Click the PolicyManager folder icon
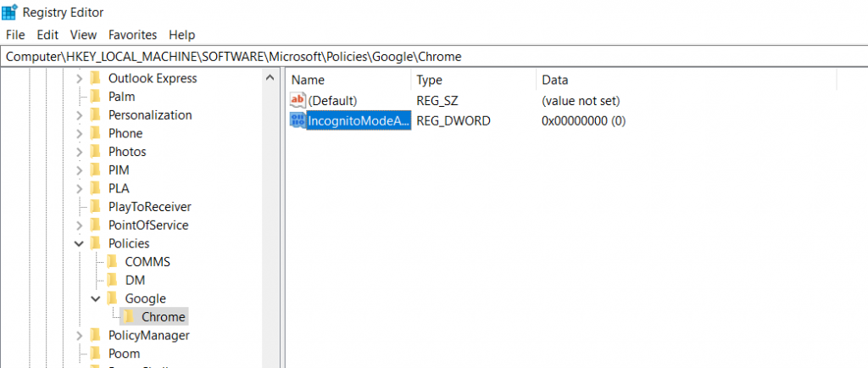 [x=96, y=336]
